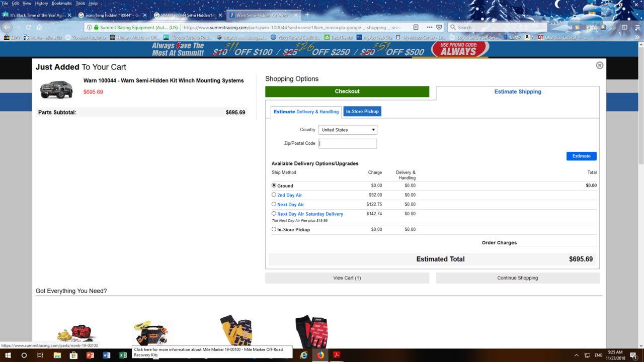Launch Word from taskbar
The width and height of the screenshot is (644, 362).
click(x=107, y=355)
